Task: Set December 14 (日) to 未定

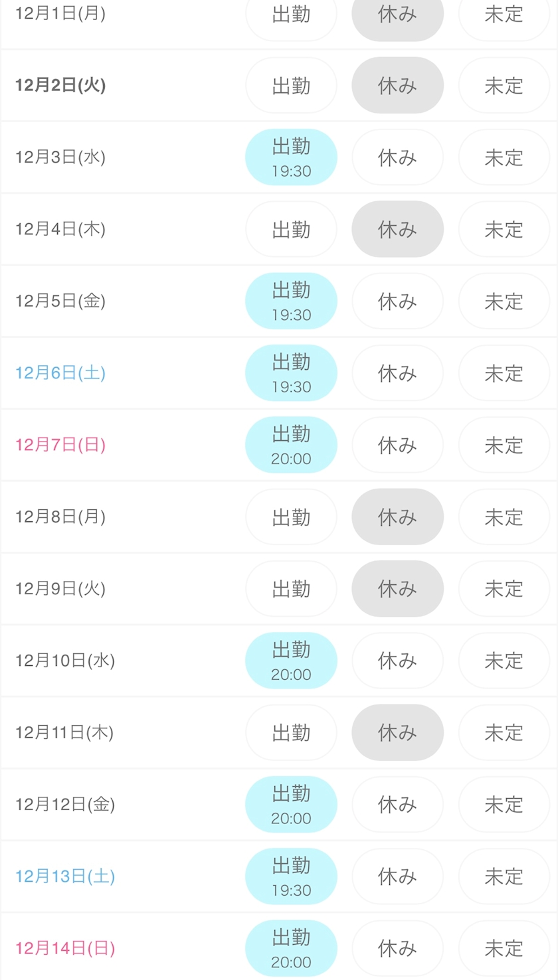Action: click(x=504, y=948)
